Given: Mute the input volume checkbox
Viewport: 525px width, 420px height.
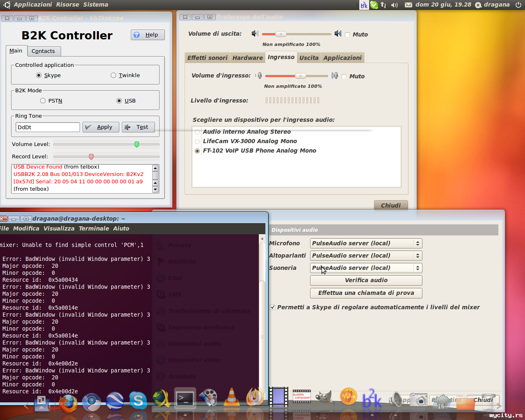Looking at the screenshot, I should pyautogui.click(x=344, y=77).
